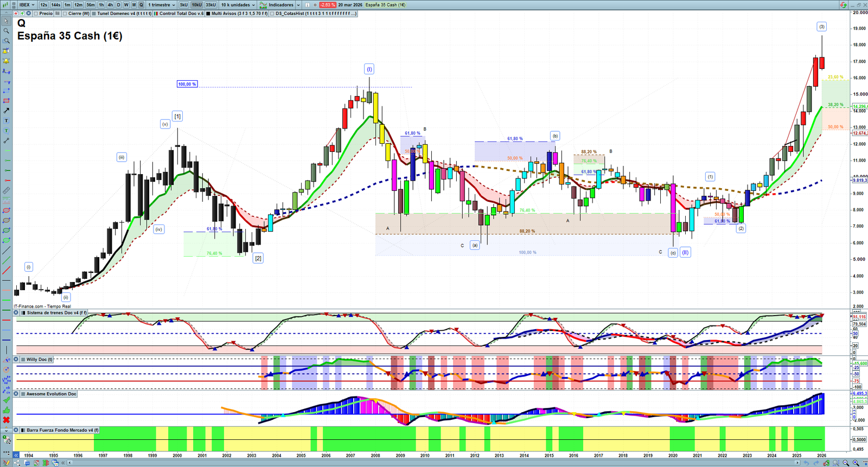Click the yellow alert bell icon

[x=6, y=61]
